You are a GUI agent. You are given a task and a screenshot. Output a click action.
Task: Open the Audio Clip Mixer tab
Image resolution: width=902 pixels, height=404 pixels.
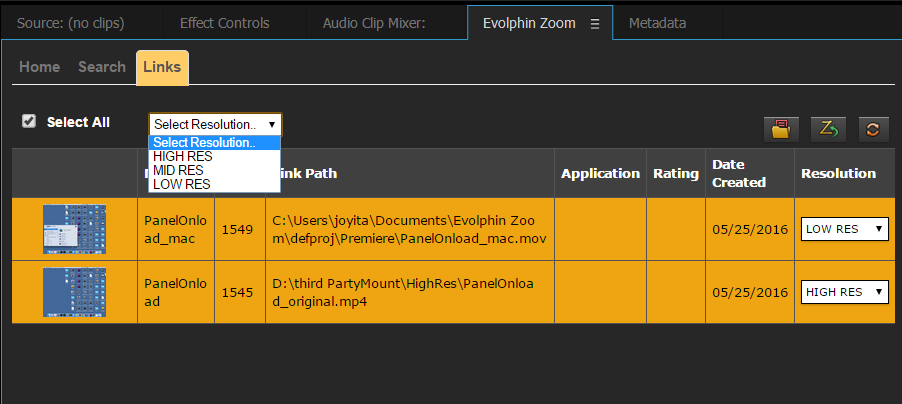[x=374, y=24]
